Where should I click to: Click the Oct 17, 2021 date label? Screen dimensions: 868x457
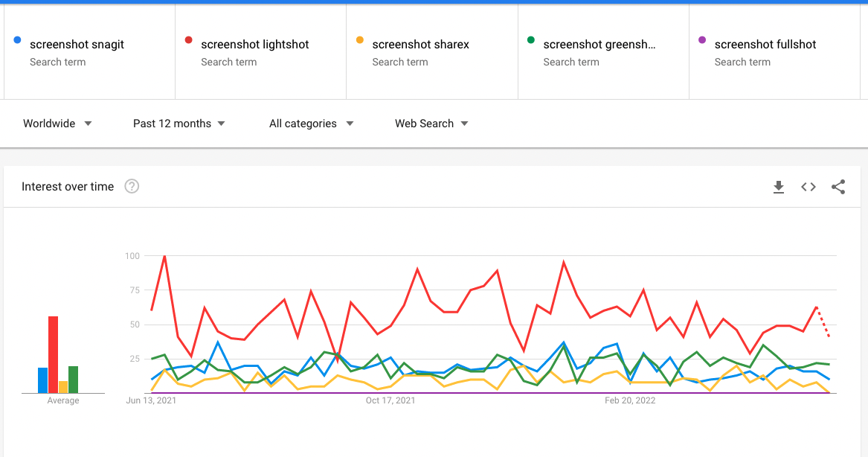coord(390,401)
